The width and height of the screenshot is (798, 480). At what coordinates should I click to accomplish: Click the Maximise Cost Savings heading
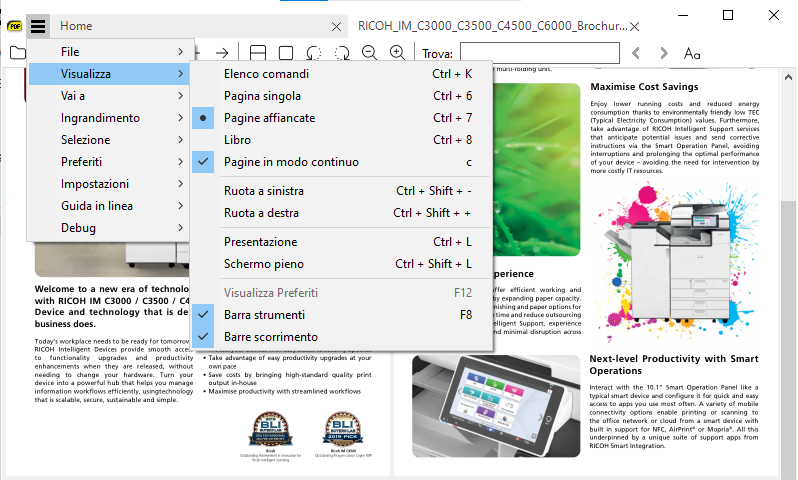(x=644, y=87)
